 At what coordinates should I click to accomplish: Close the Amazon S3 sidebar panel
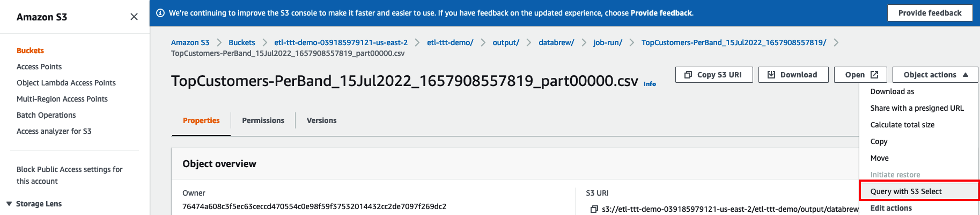134,17
